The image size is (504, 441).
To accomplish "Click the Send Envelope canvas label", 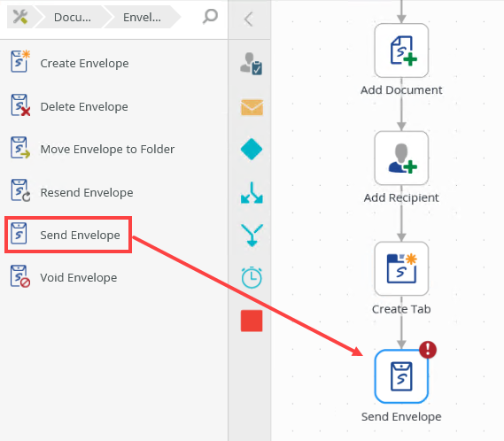I will pyautogui.click(x=401, y=417).
